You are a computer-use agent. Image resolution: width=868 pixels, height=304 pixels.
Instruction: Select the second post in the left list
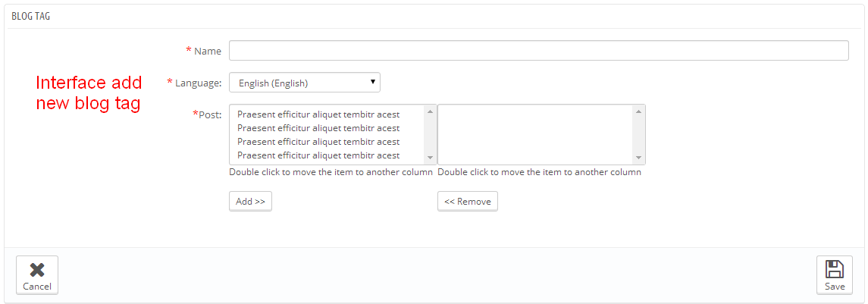pyautogui.click(x=318, y=128)
